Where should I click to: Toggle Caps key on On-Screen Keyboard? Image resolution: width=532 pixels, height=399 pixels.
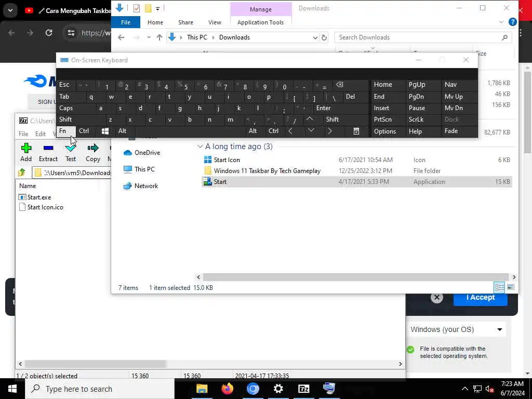66,108
